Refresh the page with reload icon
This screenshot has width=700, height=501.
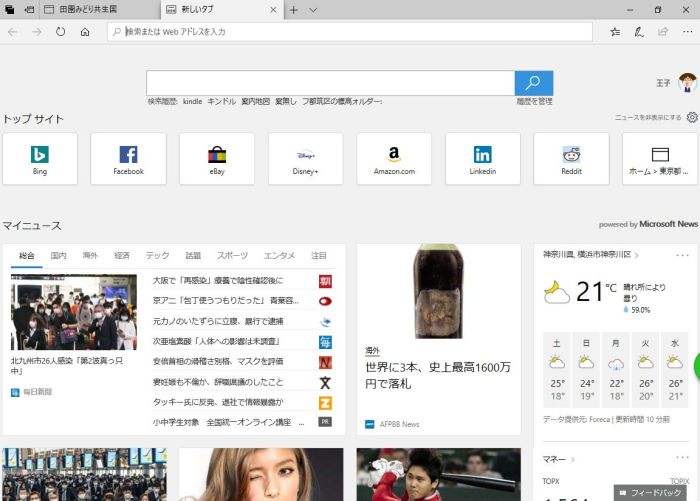tap(61, 32)
